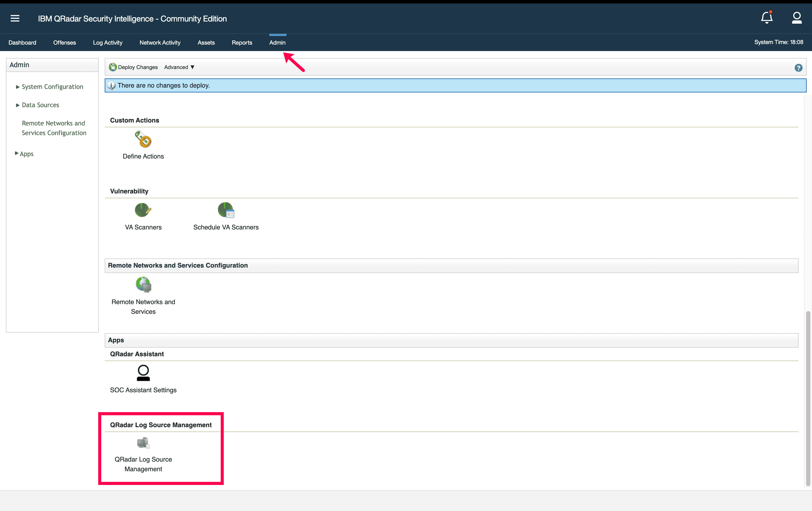Open the user profile icon

[796, 18]
